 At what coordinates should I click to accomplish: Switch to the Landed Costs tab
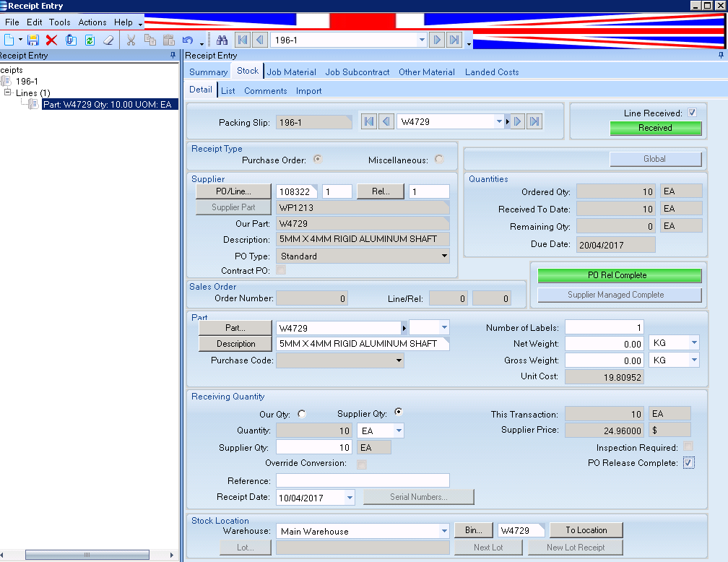pyautogui.click(x=492, y=72)
